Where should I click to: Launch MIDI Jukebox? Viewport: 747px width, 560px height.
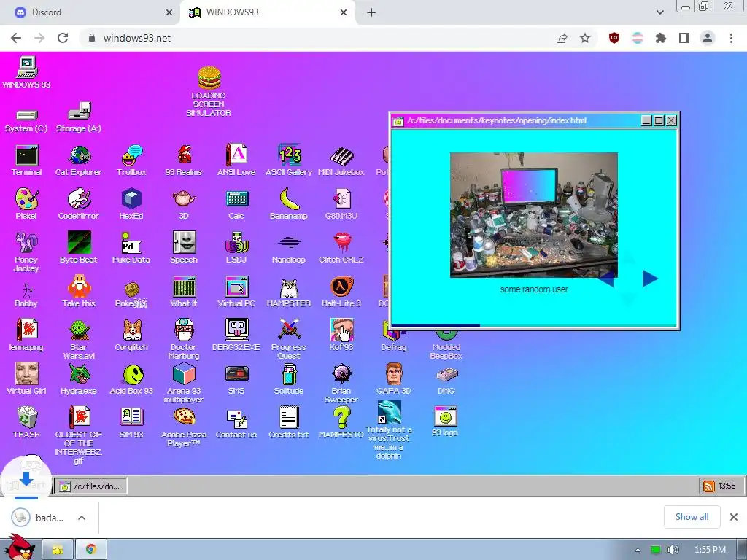[341, 156]
